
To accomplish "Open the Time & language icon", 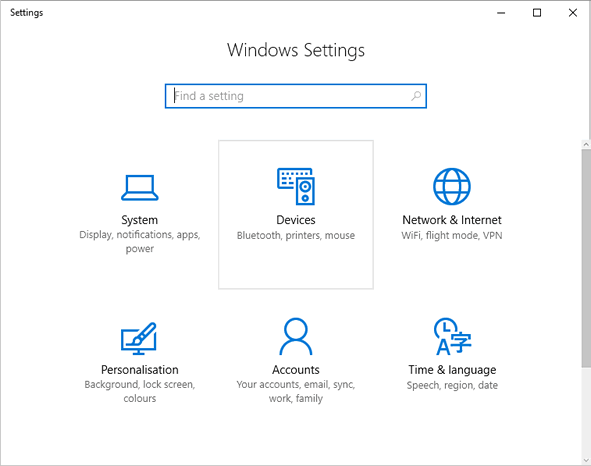I will 452,336.
